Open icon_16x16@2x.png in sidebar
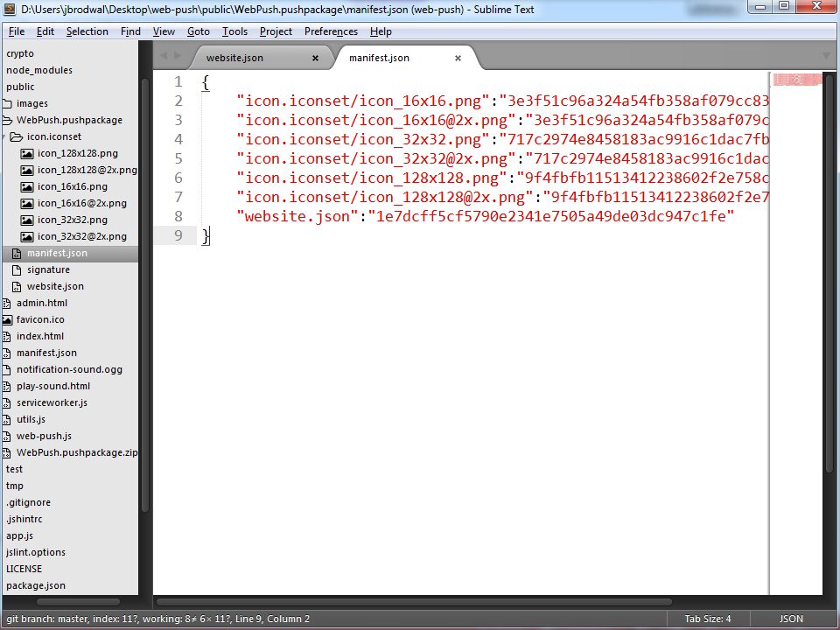840x630 pixels. (x=82, y=203)
